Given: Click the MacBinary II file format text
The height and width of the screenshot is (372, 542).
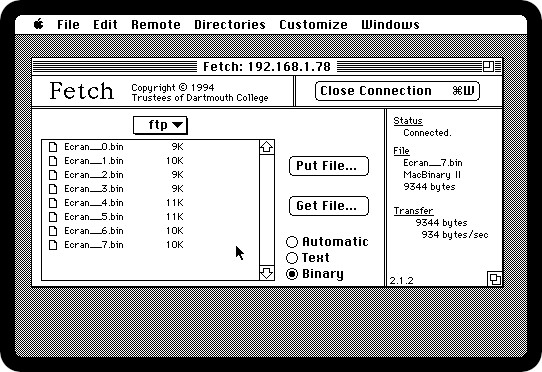Looking at the screenshot, I should (432, 175).
